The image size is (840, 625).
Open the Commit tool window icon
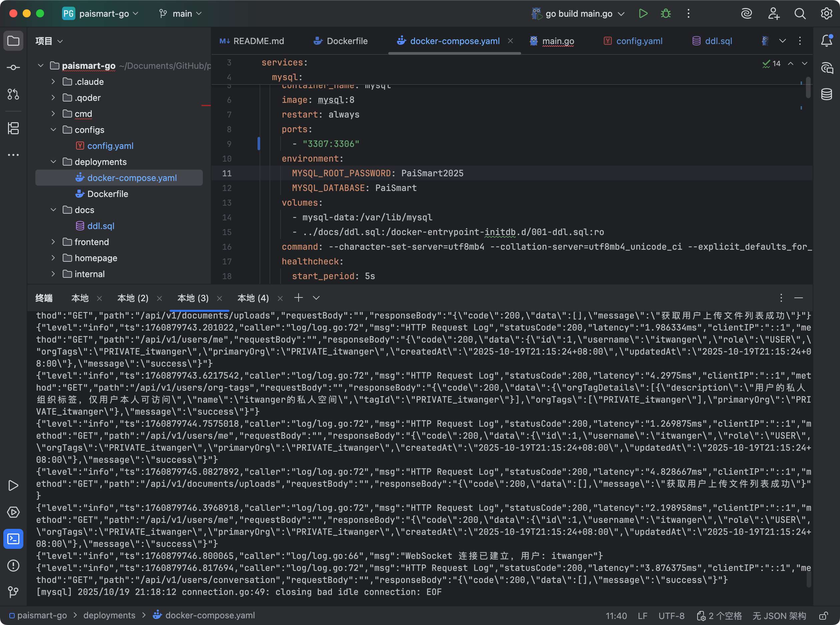point(13,68)
